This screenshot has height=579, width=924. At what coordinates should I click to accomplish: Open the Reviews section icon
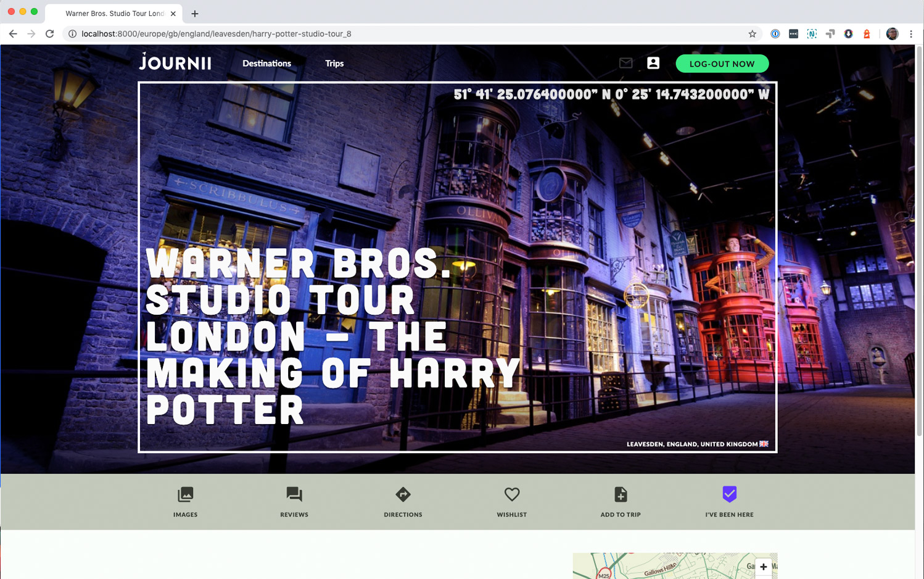(x=294, y=494)
